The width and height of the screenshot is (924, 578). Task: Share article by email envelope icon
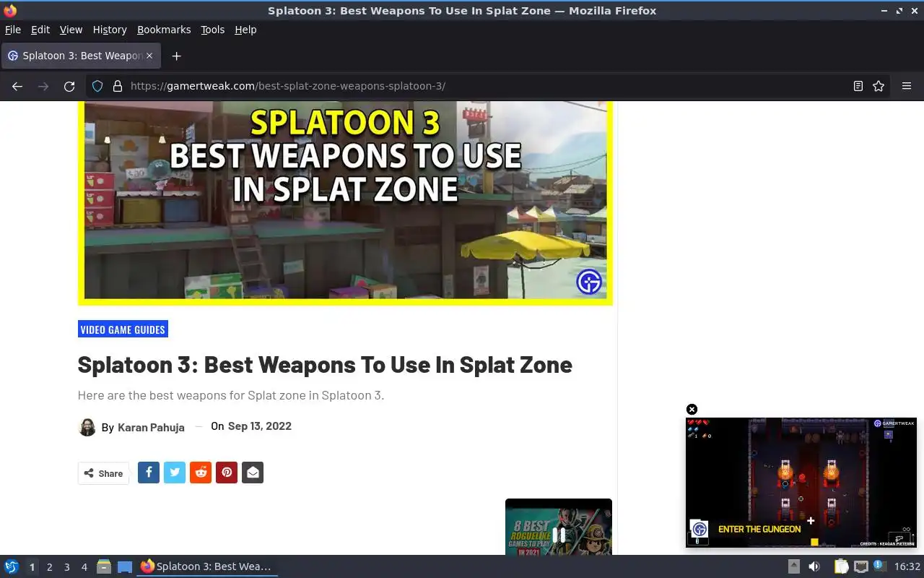tap(253, 473)
